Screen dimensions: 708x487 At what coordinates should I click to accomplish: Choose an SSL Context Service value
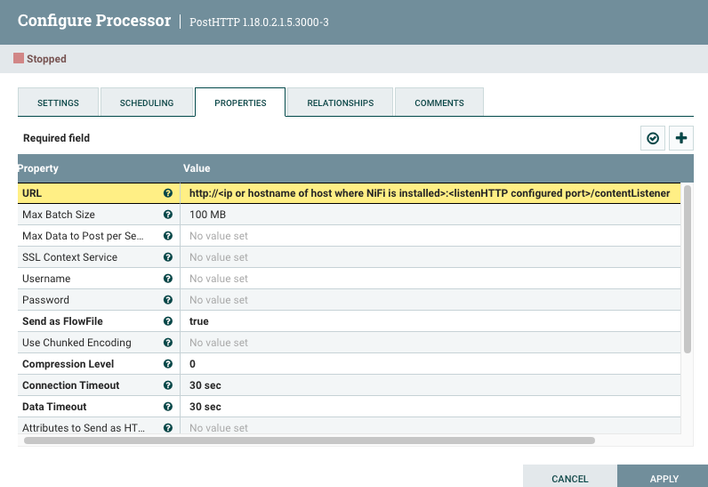coord(430,257)
